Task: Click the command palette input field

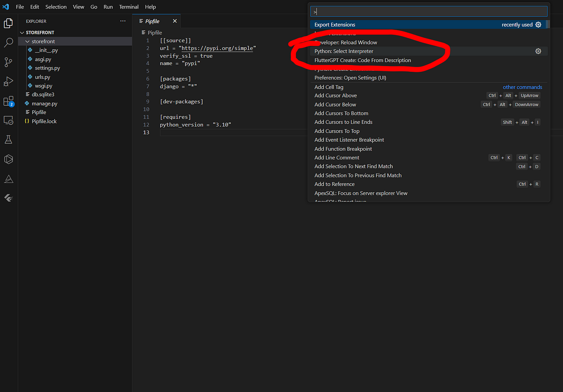Action: [x=428, y=11]
